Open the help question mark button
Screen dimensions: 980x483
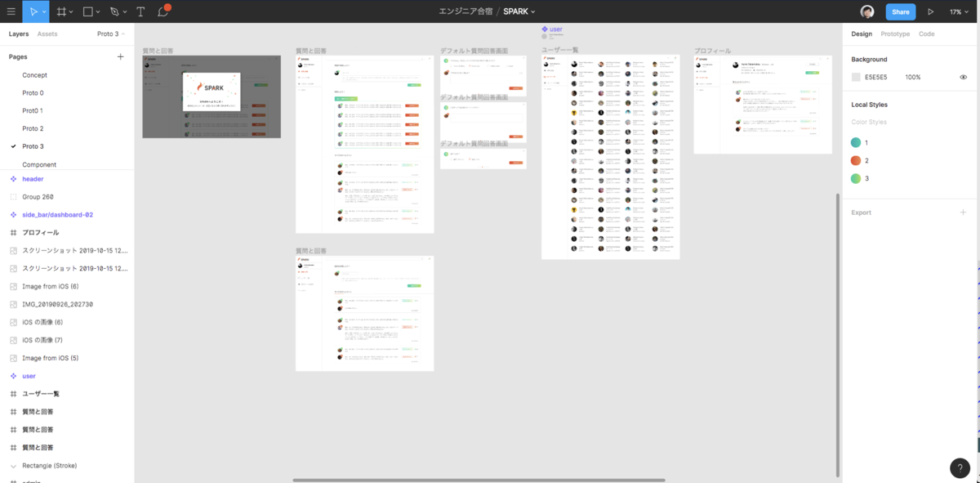click(960, 467)
